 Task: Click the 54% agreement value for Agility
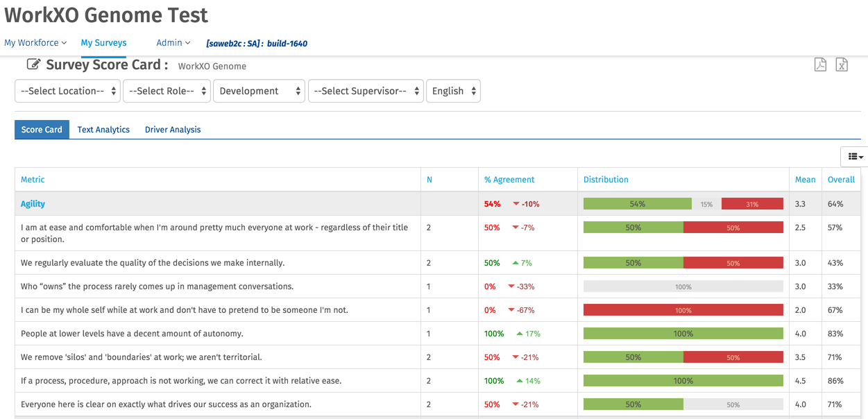pos(493,204)
